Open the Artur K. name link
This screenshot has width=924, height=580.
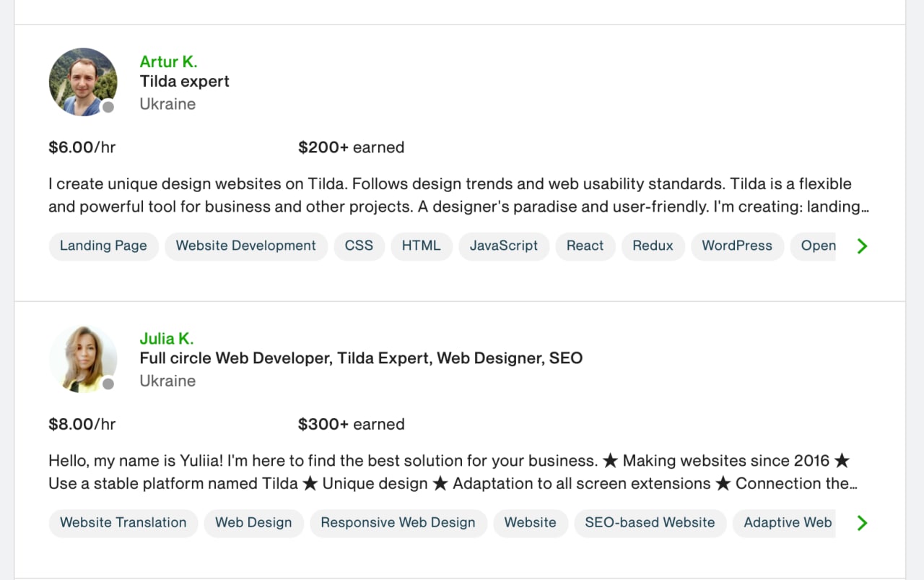(168, 61)
